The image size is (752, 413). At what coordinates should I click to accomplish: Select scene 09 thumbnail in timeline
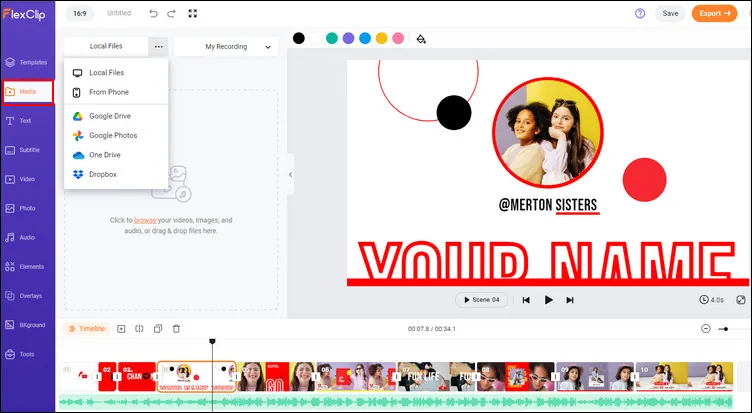595,377
